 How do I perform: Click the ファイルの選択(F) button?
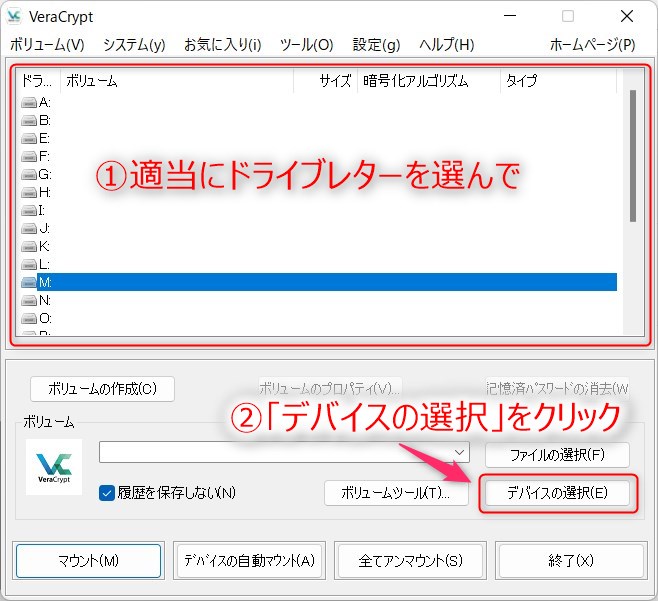(557, 455)
